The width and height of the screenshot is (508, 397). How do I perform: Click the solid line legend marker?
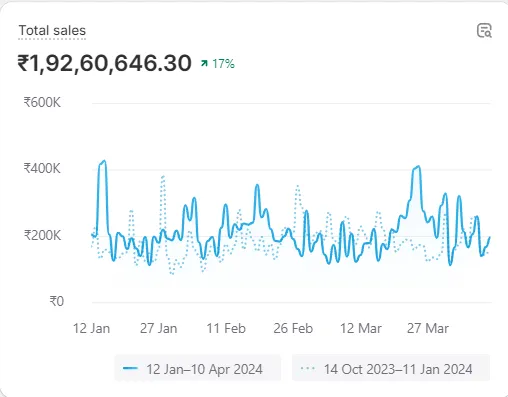tap(130, 369)
